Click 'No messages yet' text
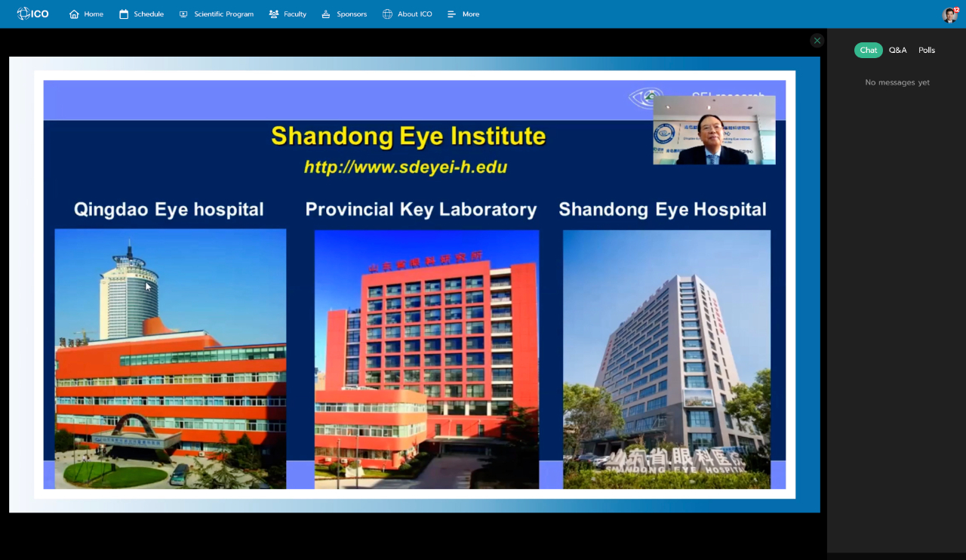 pyautogui.click(x=897, y=82)
